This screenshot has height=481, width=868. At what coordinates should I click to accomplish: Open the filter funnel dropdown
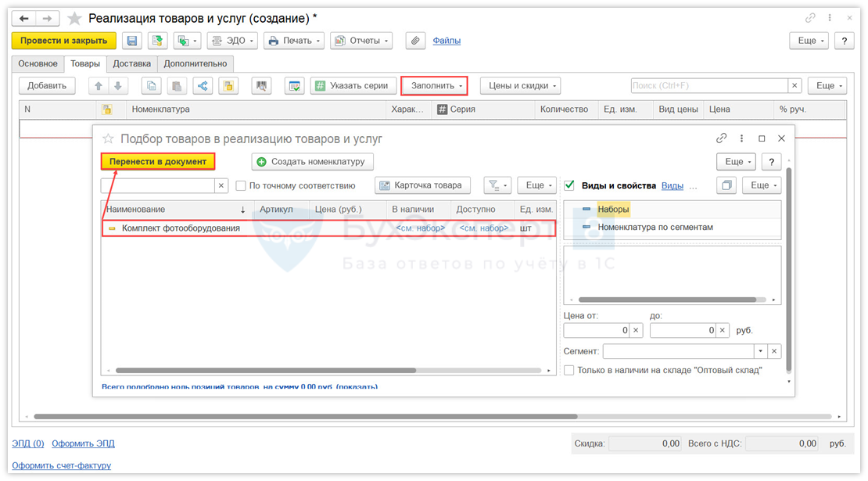click(x=497, y=185)
